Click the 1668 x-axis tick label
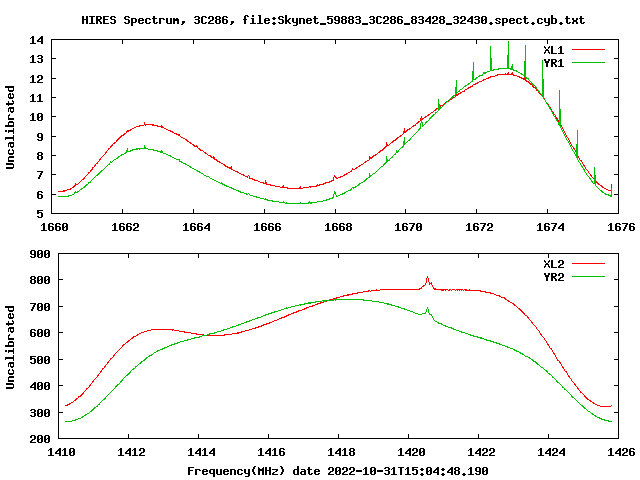The width and height of the screenshot is (640, 480). pyautogui.click(x=338, y=227)
